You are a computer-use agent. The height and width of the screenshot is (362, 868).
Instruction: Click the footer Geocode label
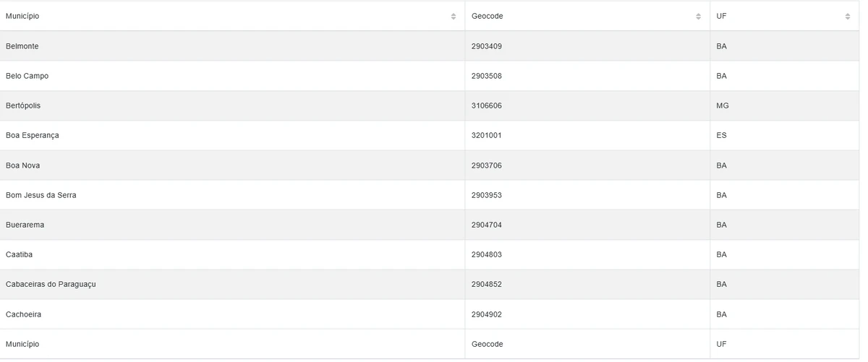coord(487,344)
